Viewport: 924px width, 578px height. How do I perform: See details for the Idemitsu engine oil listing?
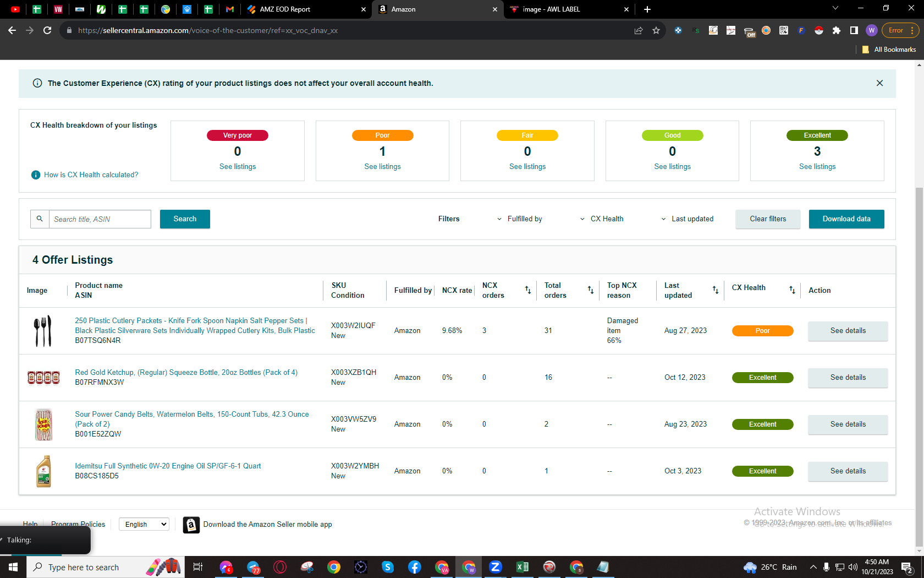click(848, 471)
